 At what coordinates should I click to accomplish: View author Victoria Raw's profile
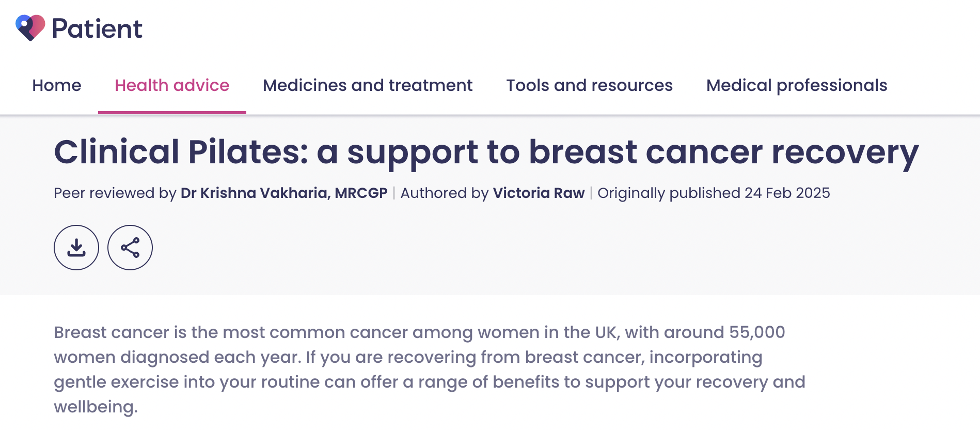pyautogui.click(x=539, y=193)
